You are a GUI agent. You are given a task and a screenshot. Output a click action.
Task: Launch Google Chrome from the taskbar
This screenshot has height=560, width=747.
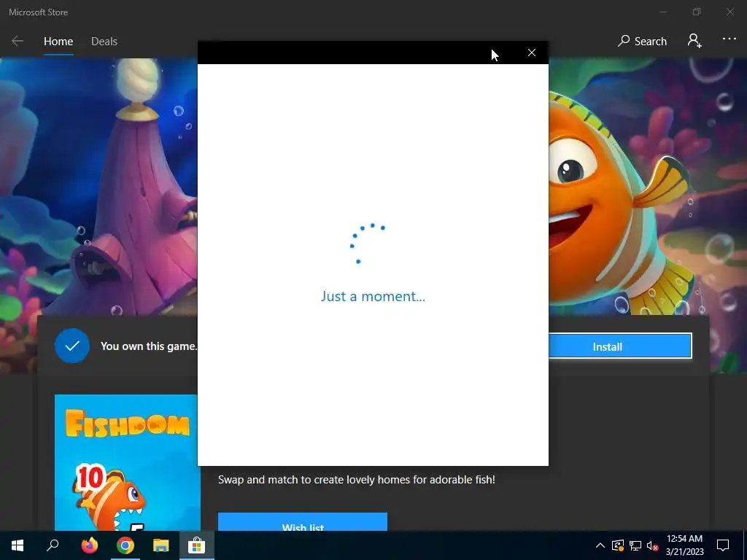coord(125,545)
